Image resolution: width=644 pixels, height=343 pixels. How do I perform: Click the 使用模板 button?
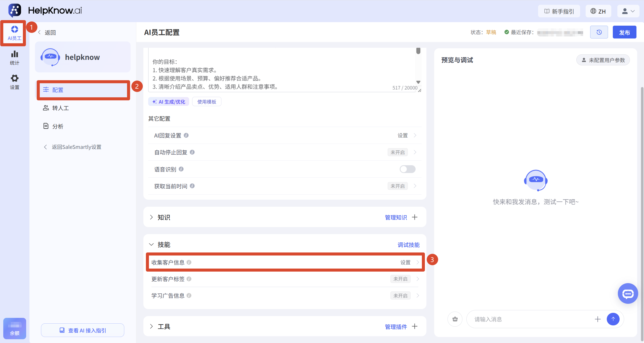207,102
